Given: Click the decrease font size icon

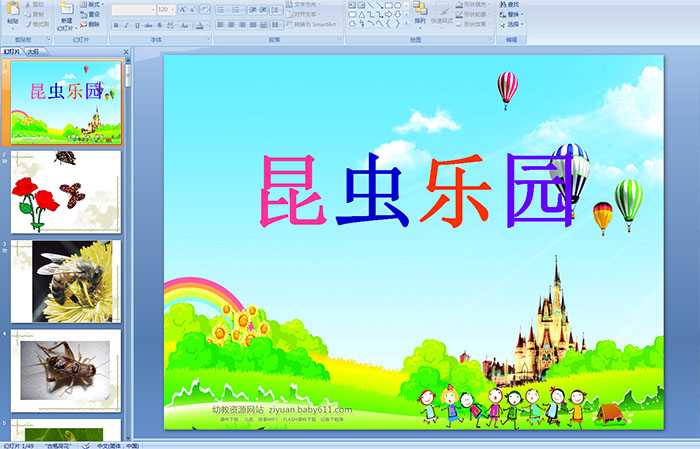Looking at the screenshot, I should 193,9.
